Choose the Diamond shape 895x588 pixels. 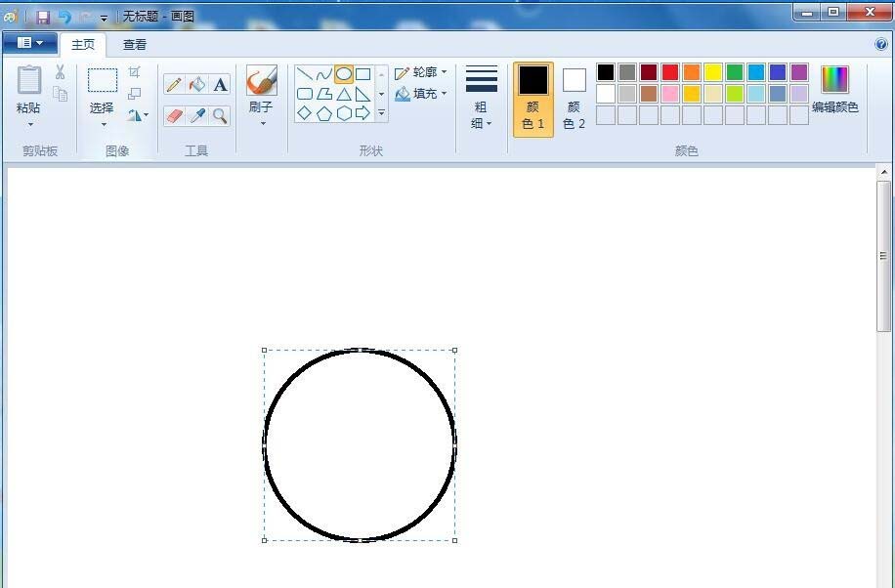pos(304,113)
